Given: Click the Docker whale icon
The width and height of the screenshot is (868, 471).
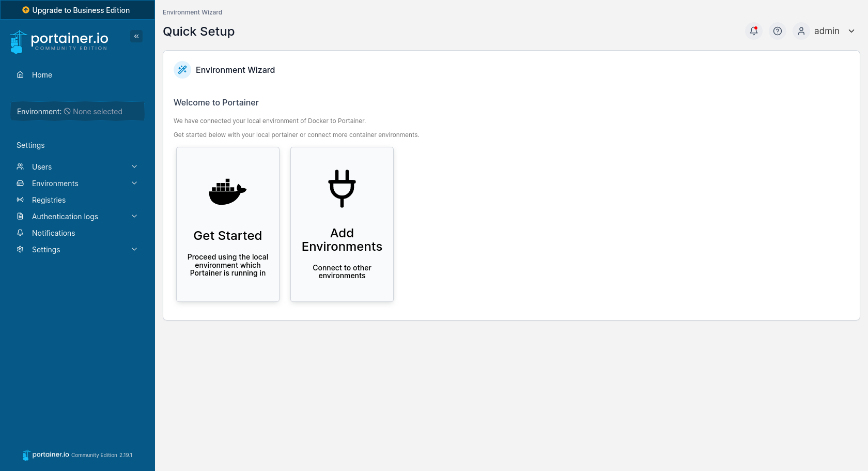Looking at the screenshot, I should coord(227,192).
